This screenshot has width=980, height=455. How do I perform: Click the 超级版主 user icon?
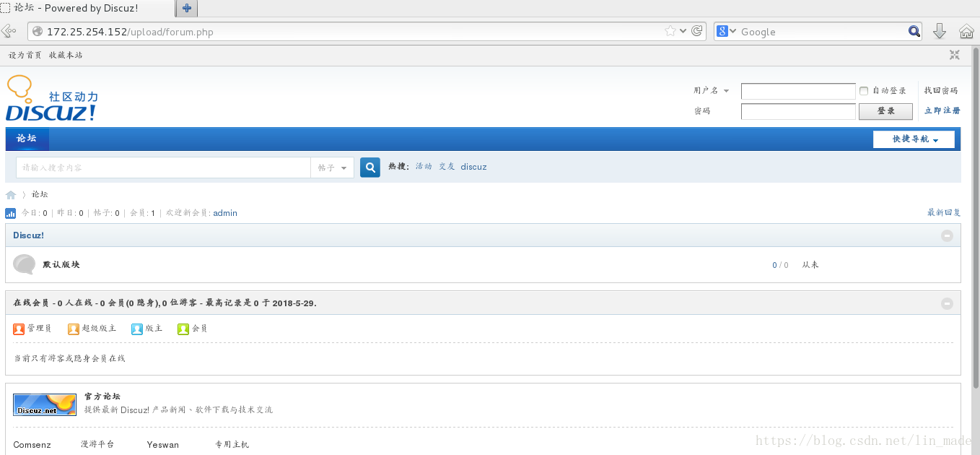[74, 329]
